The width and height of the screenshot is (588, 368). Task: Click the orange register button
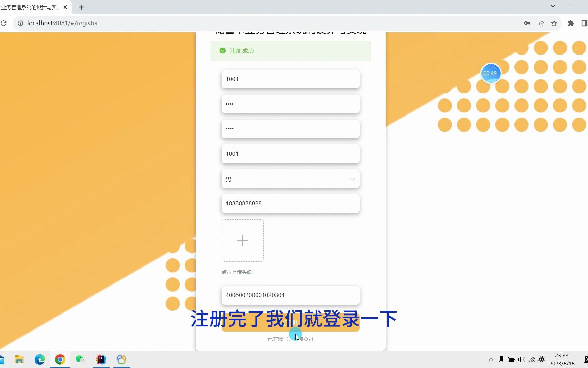[290, 322]
